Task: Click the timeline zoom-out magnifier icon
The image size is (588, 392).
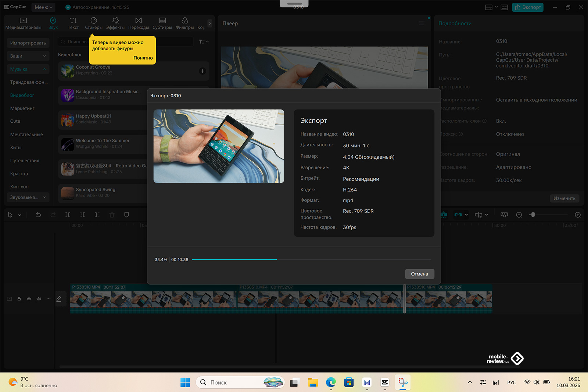Action: [519, 215]
